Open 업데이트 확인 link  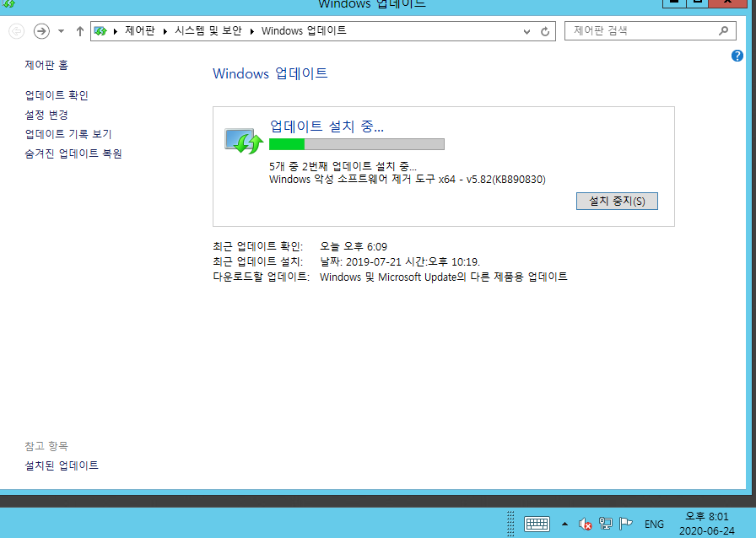click(57, 95)
